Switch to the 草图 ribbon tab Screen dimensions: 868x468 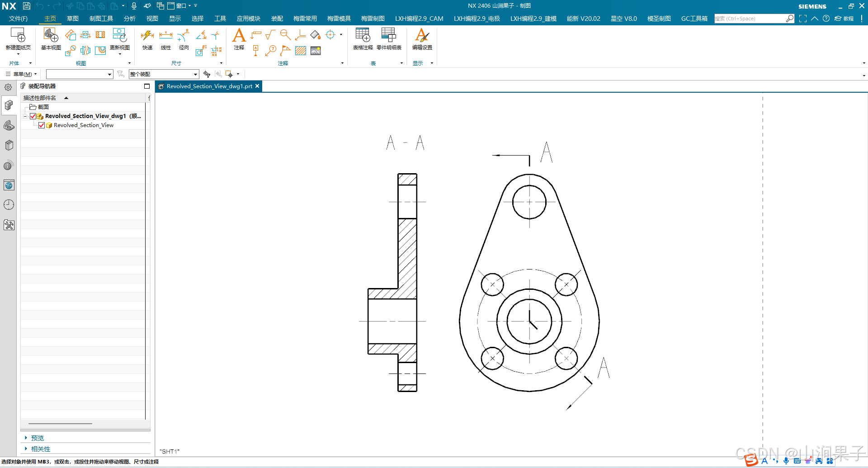point(73,19)
